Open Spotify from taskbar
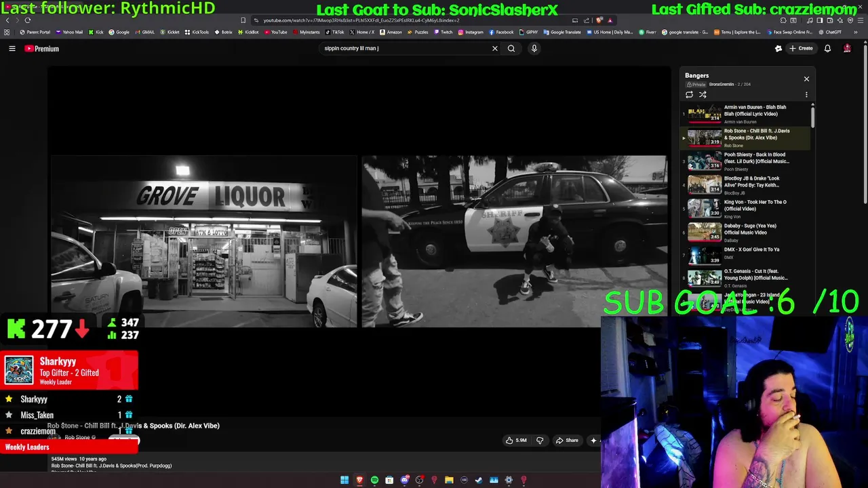 374,480
